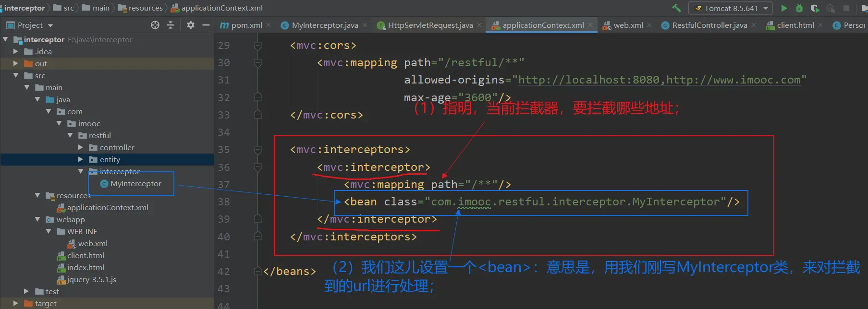Close the RestfulController.java tab
868x309 pixels.
pyautogui.click(x=754, y=25)
